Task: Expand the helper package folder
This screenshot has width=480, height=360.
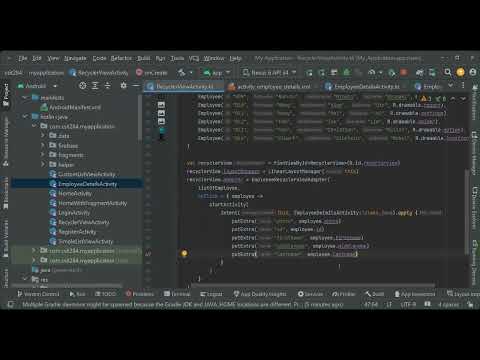Action: click(43, 164)
